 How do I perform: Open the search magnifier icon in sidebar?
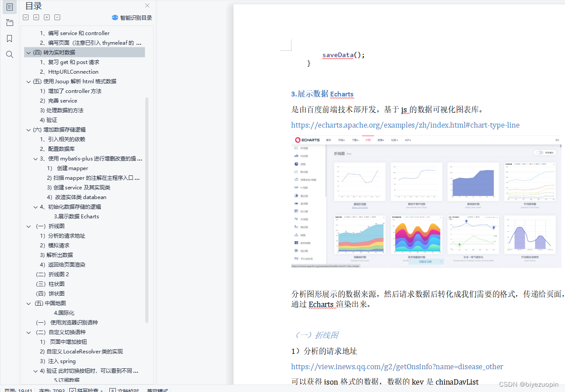click(10, 54)
